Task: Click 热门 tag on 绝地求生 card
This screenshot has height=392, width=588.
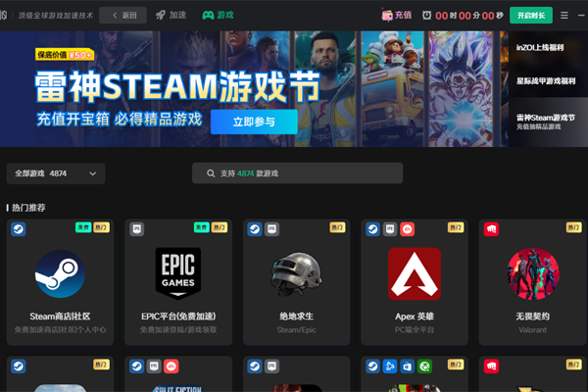Action: 337,227
